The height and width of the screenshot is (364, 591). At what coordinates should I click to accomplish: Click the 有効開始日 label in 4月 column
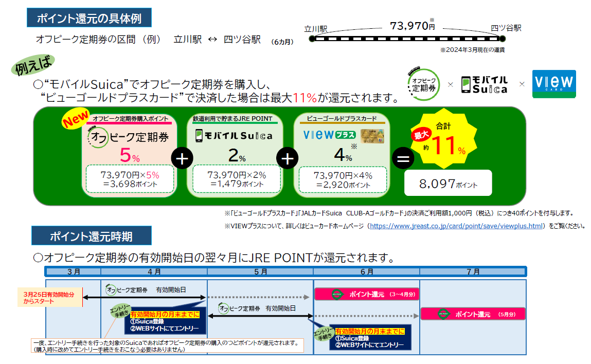pos(171,290)
